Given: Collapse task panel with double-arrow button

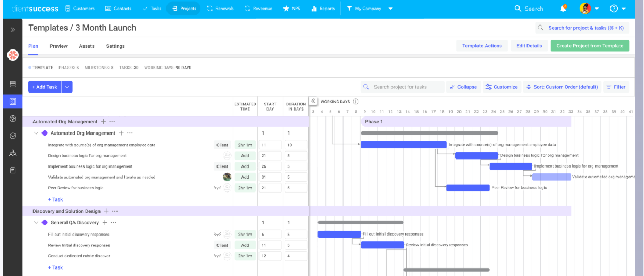Looking at the screenshot, I should pos(313,101).
